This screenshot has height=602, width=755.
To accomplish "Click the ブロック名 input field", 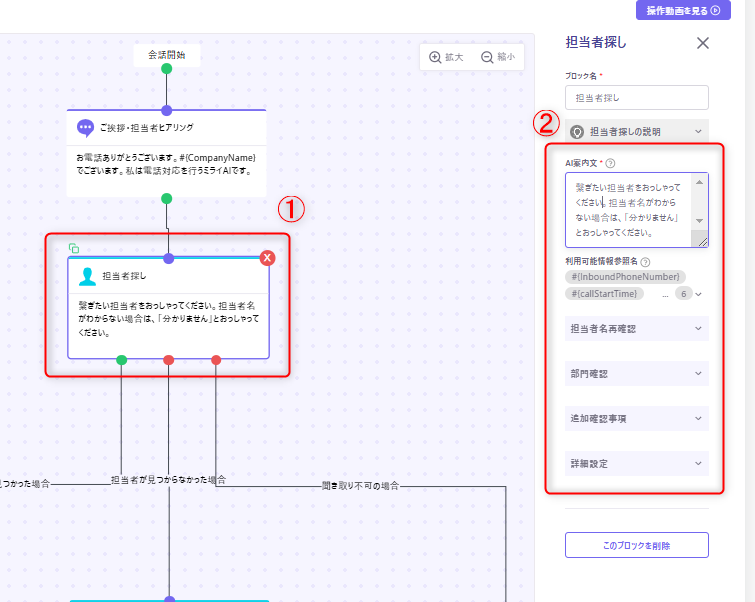I will [636, 97].
